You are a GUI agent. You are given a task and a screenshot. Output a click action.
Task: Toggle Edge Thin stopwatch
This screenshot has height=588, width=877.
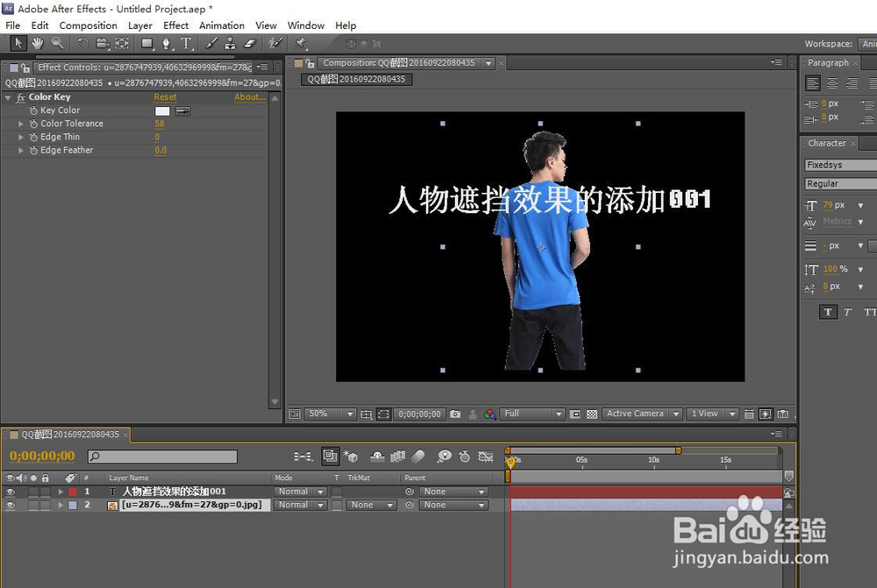33,137
